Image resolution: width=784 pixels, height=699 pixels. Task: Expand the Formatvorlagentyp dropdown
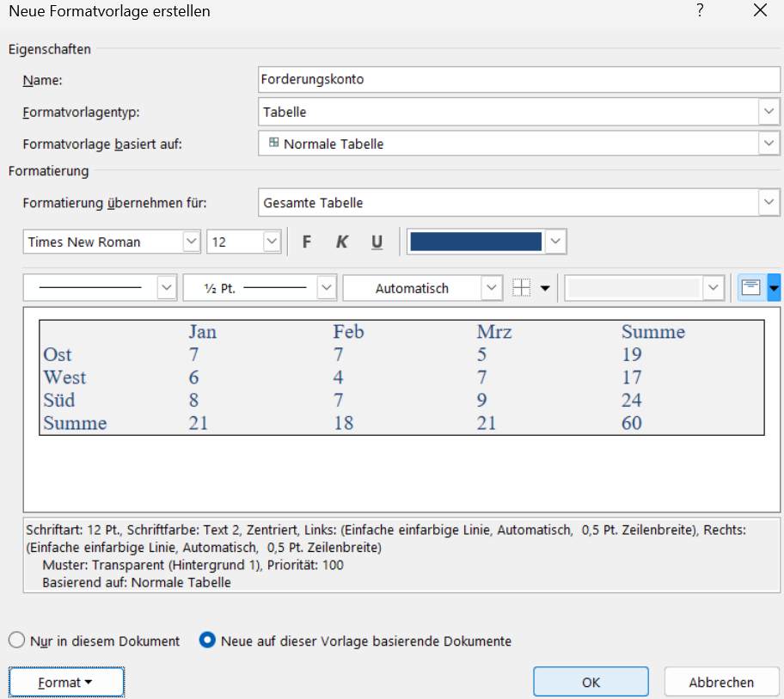click(x=769, y=112)
